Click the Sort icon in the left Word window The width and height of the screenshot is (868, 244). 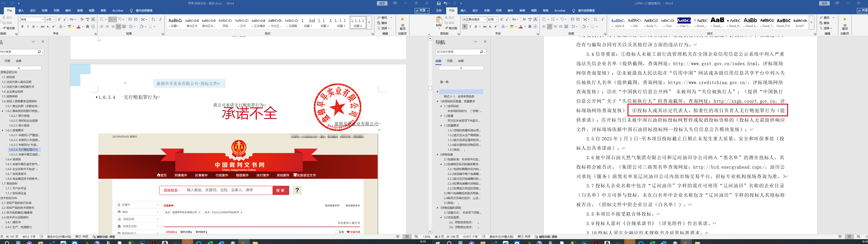pos(153,19)
